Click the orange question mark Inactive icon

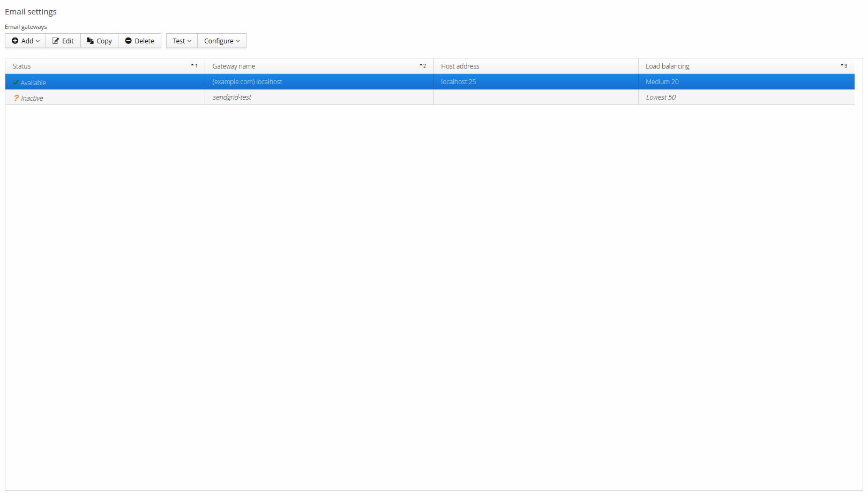(16, 98)
